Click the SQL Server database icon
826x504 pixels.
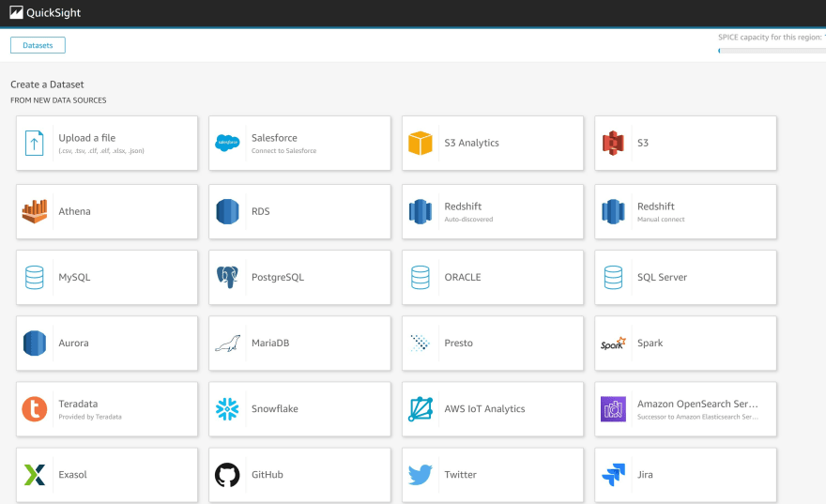613,278
